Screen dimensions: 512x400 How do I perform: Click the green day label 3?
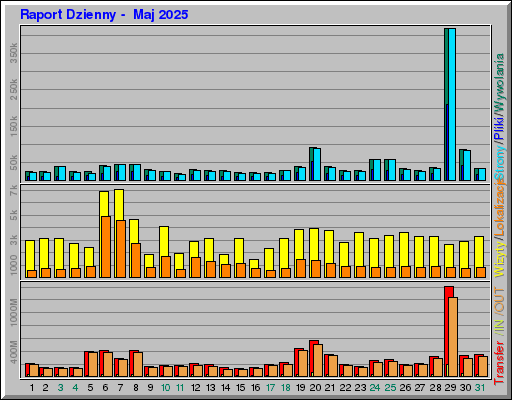(60, 388)
